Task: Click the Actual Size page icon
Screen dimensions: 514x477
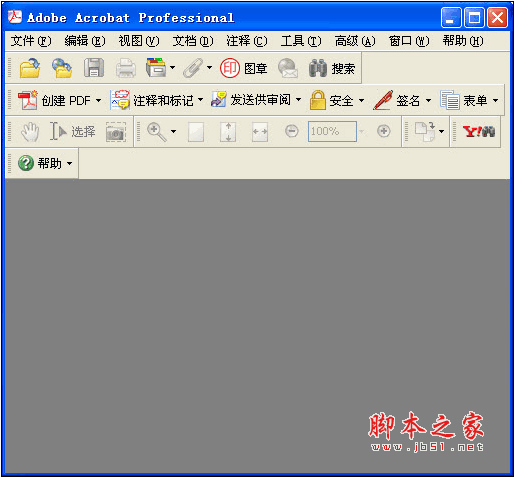Action: pyautogui.click(x=196, y=132)
